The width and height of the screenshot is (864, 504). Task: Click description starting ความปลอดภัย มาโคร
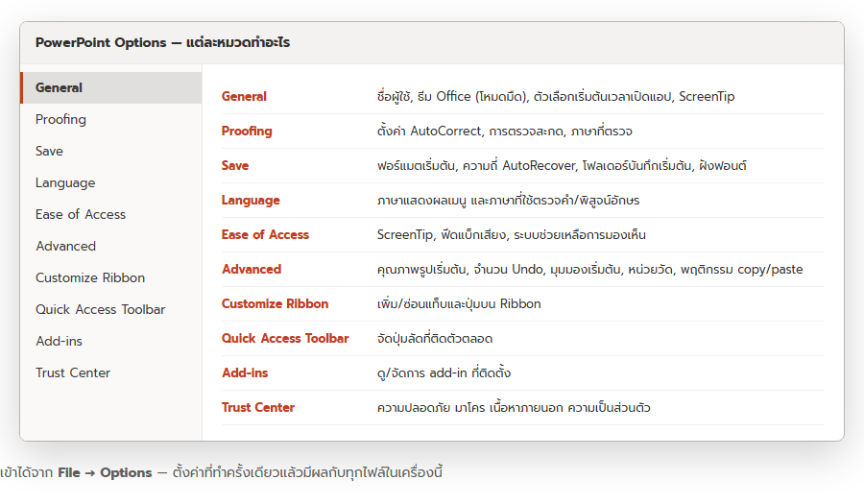pos(514,408)
